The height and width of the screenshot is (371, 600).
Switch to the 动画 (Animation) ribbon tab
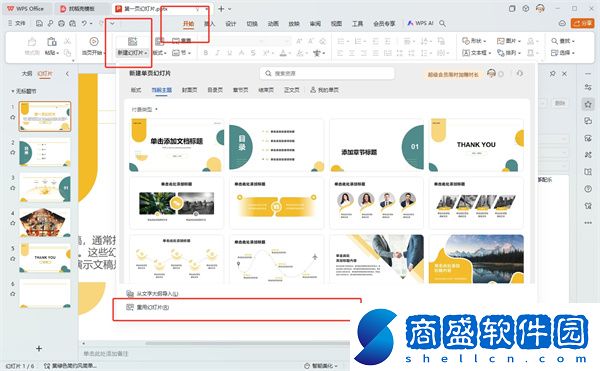point(273,23)
